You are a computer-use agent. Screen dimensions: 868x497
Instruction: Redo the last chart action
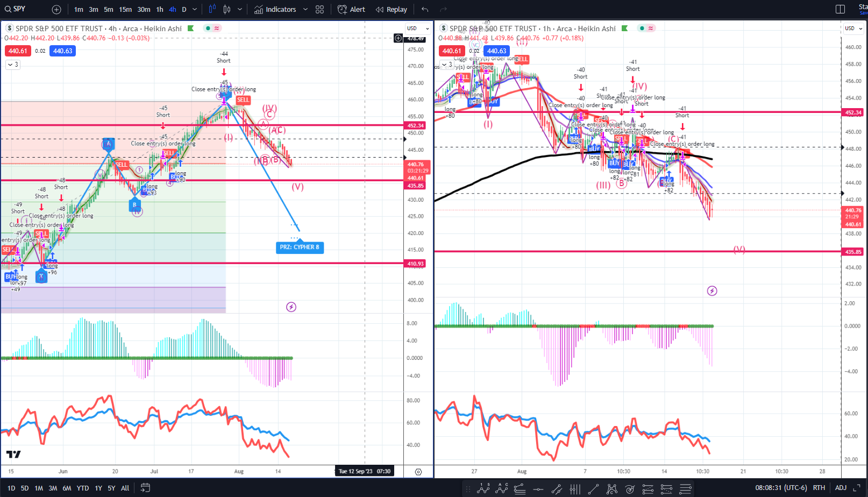tap(444, 9)
